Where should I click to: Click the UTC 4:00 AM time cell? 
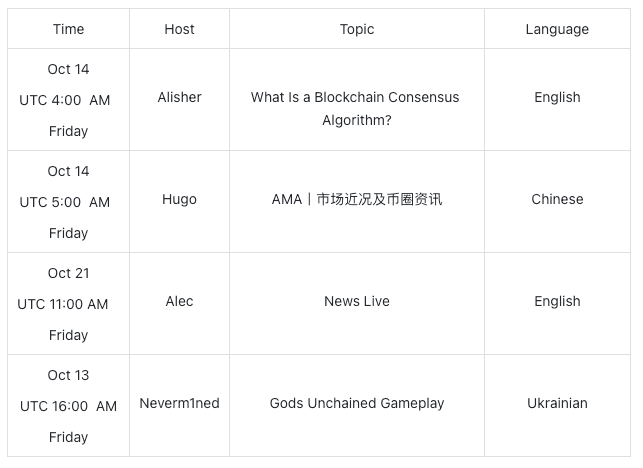pos(68,100)
